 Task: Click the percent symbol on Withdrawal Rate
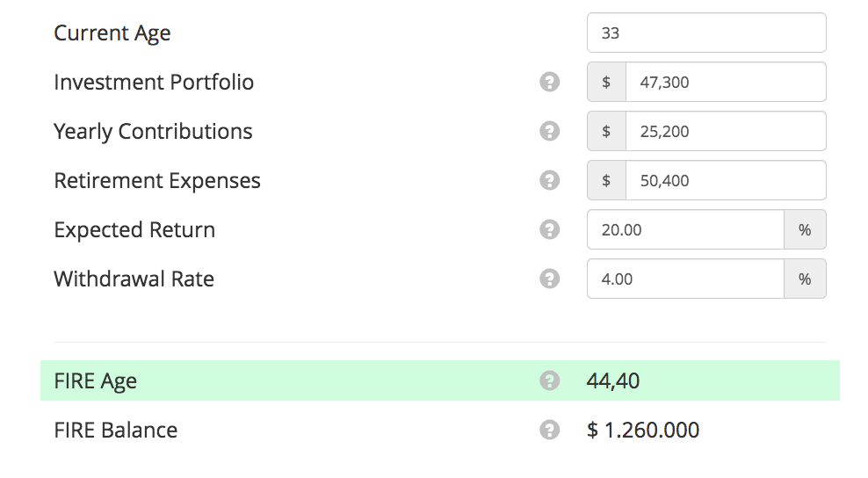click(x=805, y=279)
